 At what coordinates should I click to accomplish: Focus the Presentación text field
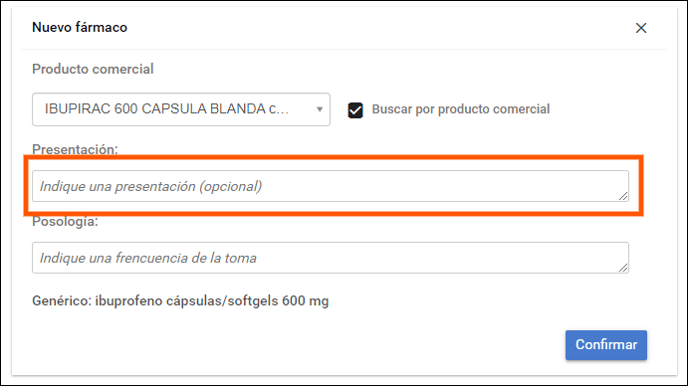coord(330,186)
